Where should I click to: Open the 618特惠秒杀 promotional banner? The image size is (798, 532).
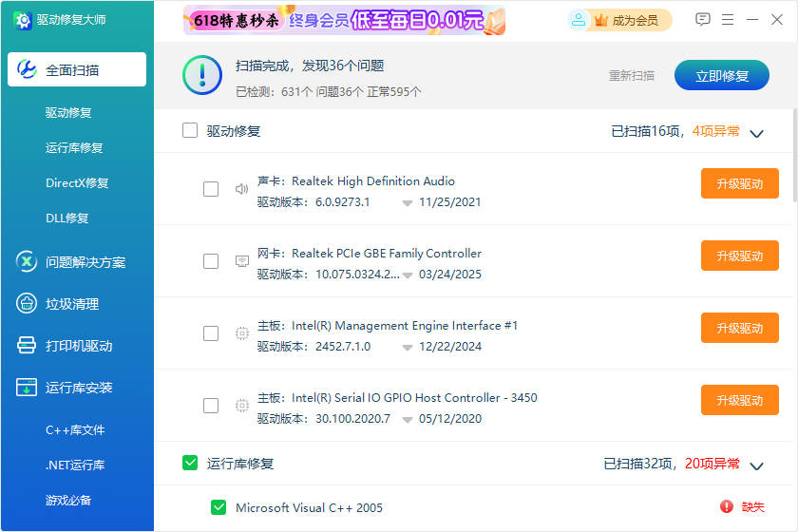[344, 20]
